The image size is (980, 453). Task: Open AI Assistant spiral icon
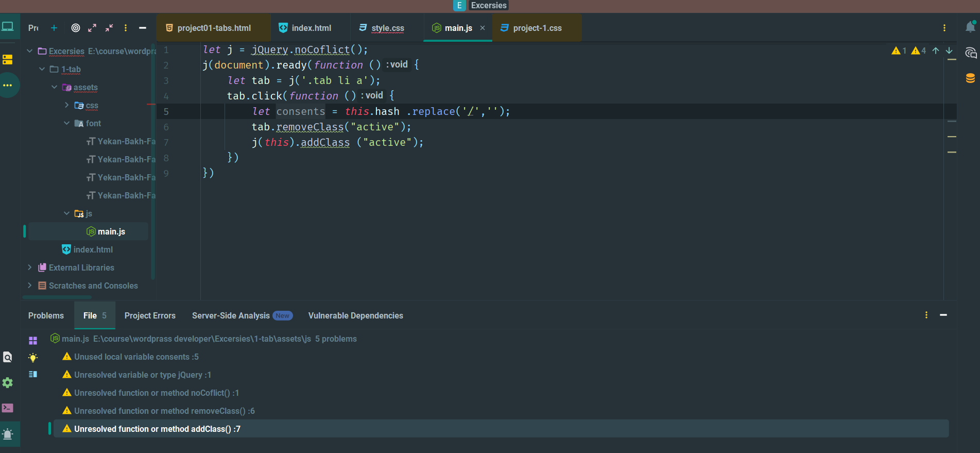[971, 53]
